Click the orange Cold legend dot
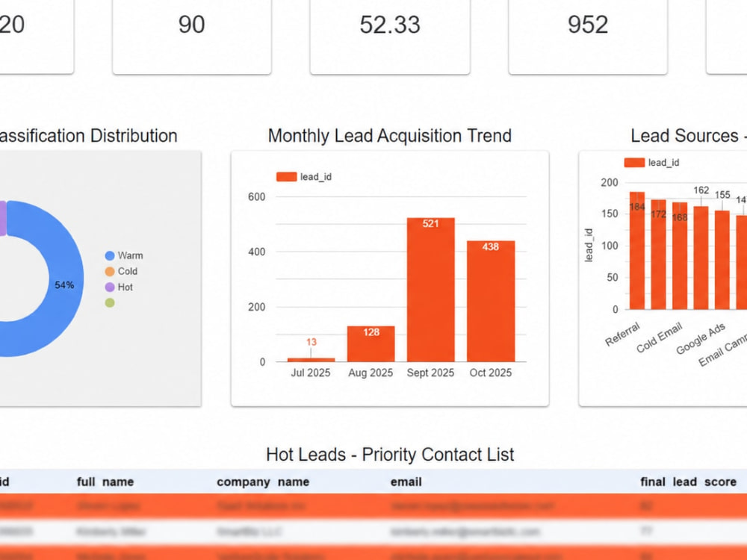The width and height of the screenshot is (747, 560). [x=110, y=272]
